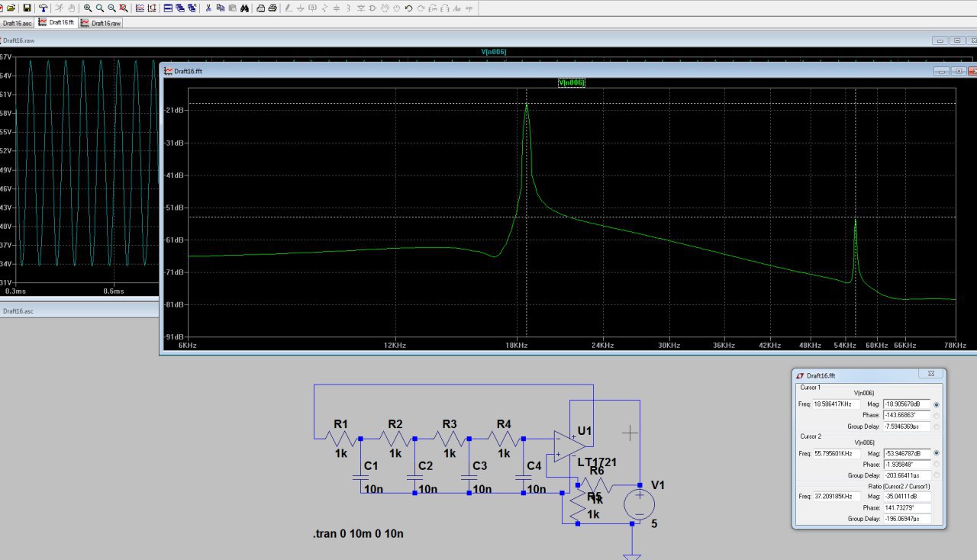Print using the printer icon
The image size is (977, 560).
point(272,8)
